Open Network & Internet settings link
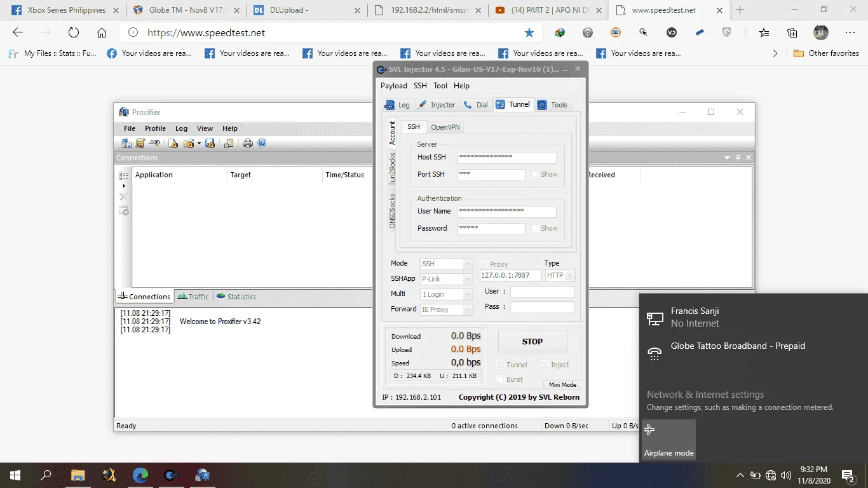Image resolution: width=868 pixels, height=488 pixels. (x=705, y=395)
